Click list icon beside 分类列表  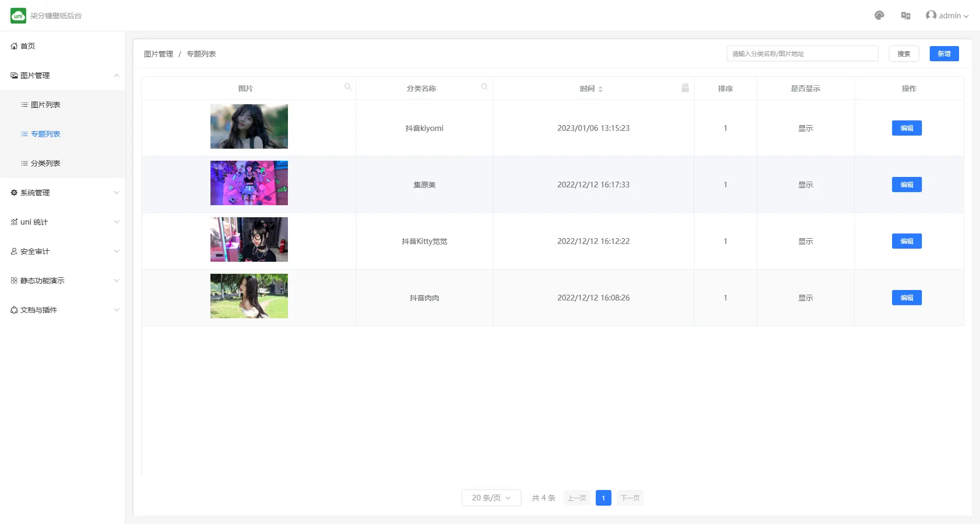tap(24, 163)
